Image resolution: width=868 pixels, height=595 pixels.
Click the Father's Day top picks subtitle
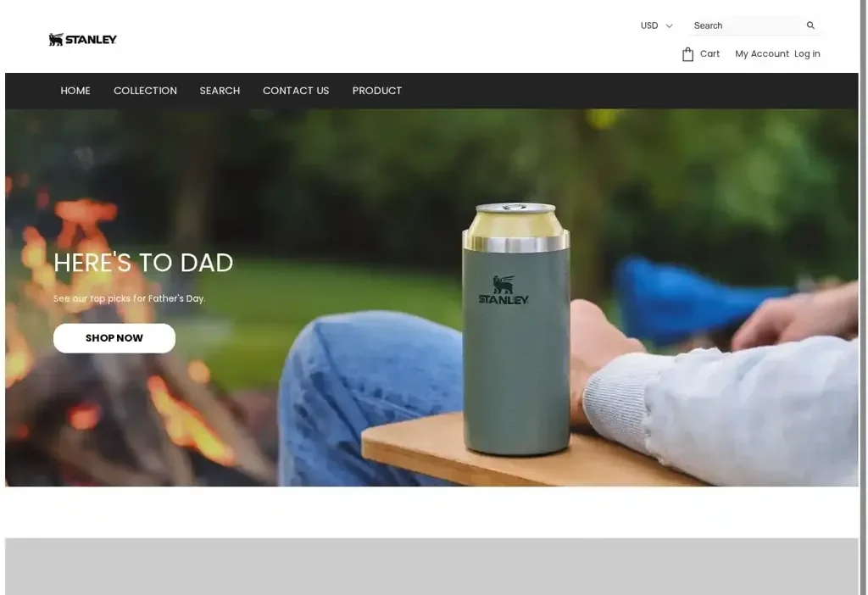point(130,298)
